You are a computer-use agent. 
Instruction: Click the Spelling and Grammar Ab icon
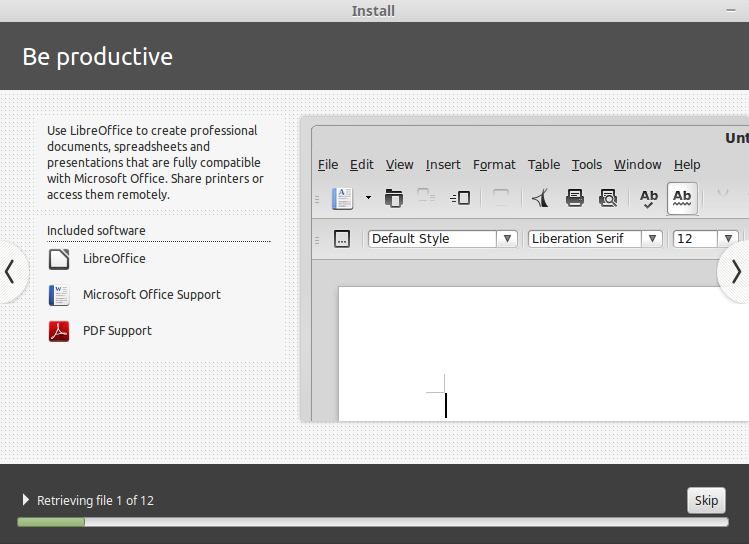[x=649, y=198]
